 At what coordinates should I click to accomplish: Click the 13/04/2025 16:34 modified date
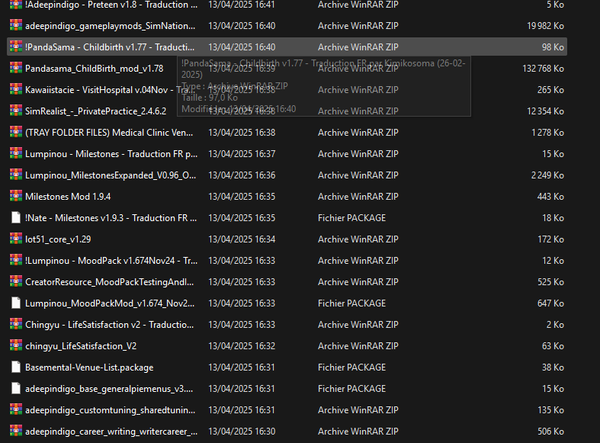[x=242, y=239]
